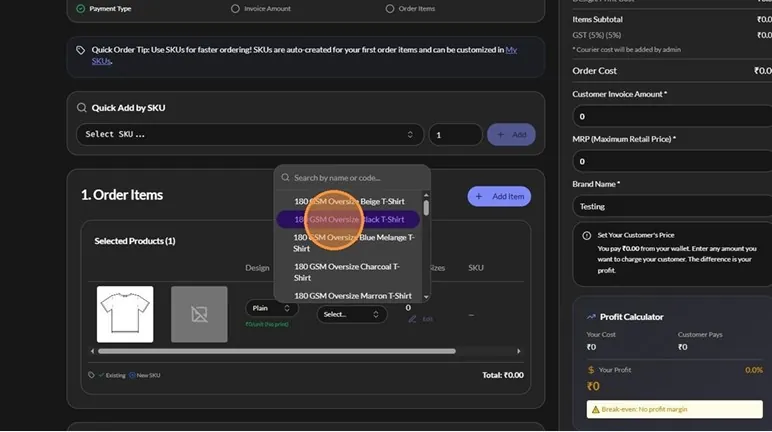The width and height of the screenshot is (772, 432).
Task: Click the magnifier icon in the dropdown search
Action: click(x=285, y=177)
